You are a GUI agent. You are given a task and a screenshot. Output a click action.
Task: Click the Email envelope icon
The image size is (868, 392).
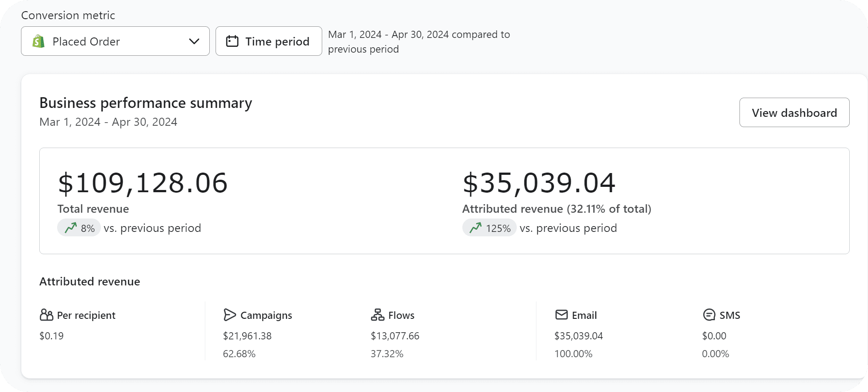tap(561, 315)
